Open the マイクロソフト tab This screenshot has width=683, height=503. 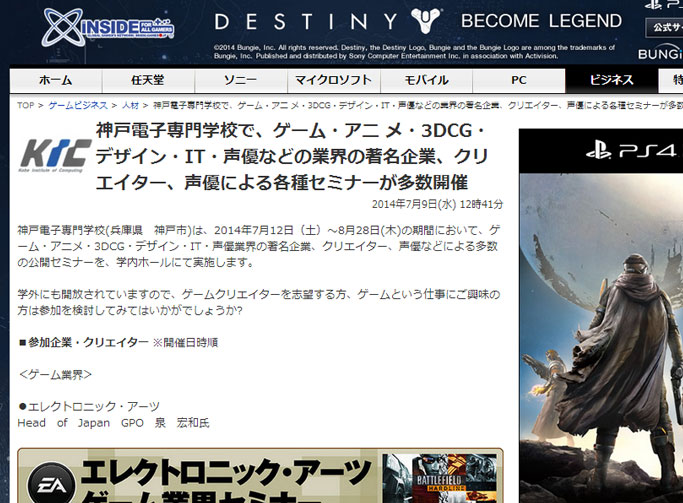334,80
